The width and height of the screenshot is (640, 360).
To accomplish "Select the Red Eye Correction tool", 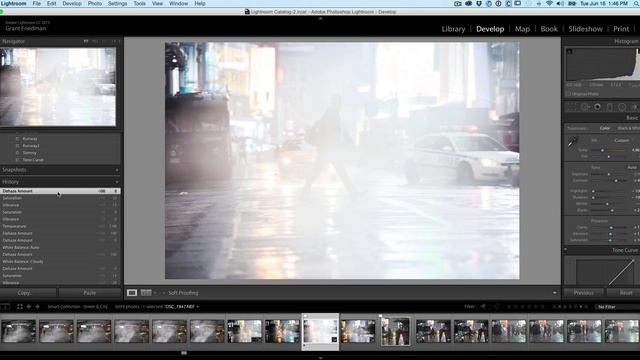I will click(x=598, y=107).
